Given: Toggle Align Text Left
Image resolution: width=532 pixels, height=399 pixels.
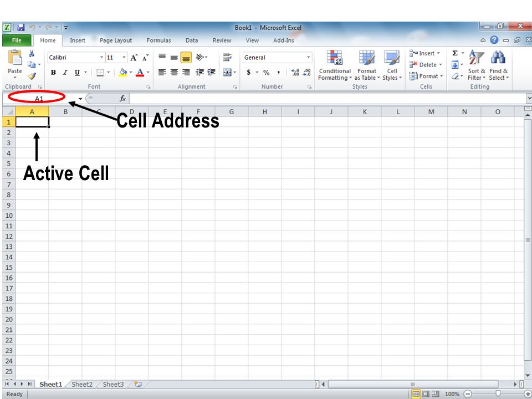Looking at the screenshot, I should coord(162,72).
